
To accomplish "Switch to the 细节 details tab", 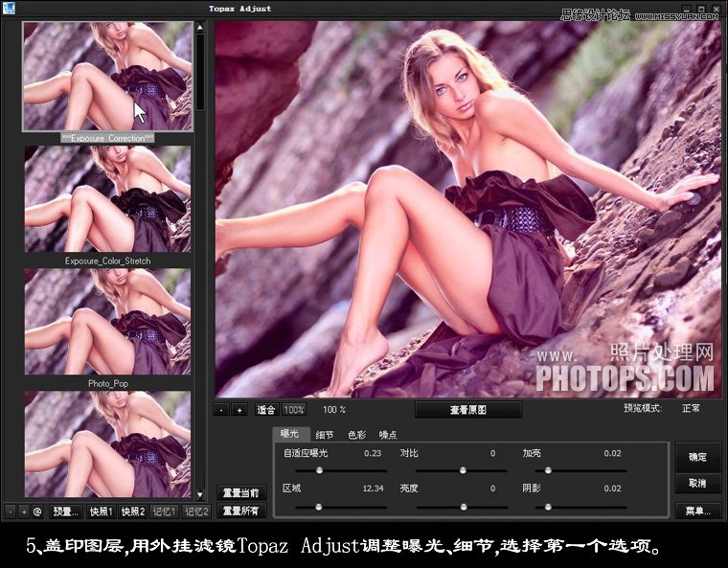I will 324,435.
